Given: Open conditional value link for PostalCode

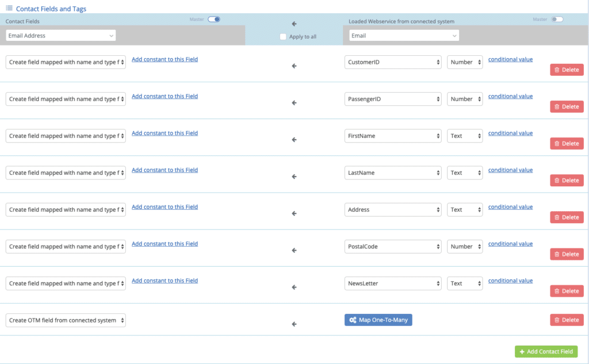Looking at the screenshot, I should coord(510,243).
